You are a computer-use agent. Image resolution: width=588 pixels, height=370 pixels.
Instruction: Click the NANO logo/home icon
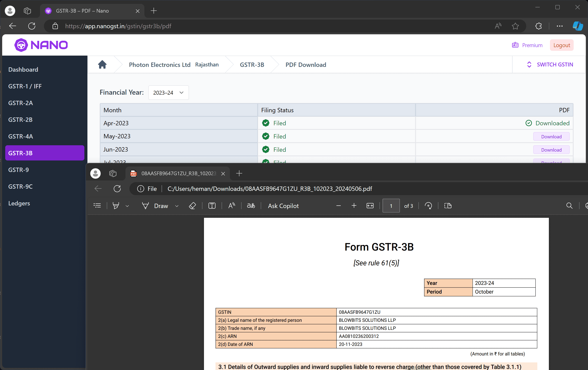tap(40, 45)
